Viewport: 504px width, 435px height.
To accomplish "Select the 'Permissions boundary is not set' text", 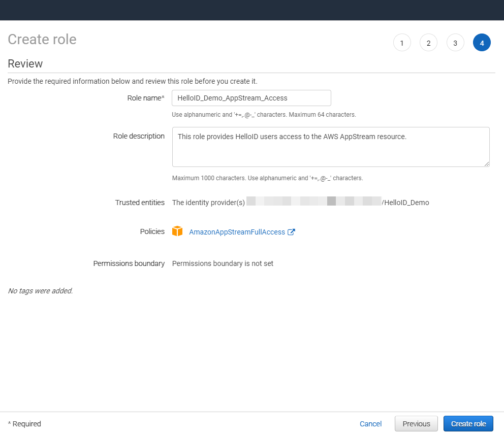I will point(223,263).
